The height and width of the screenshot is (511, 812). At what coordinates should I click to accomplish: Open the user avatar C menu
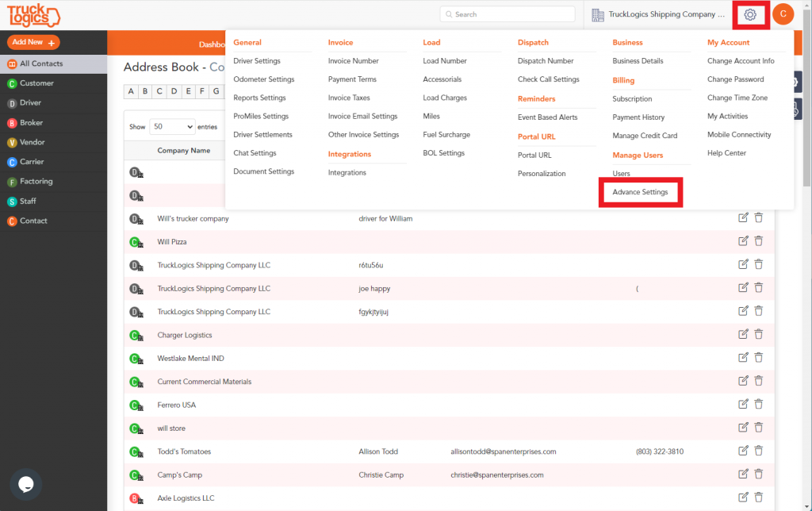pos(783,14)
